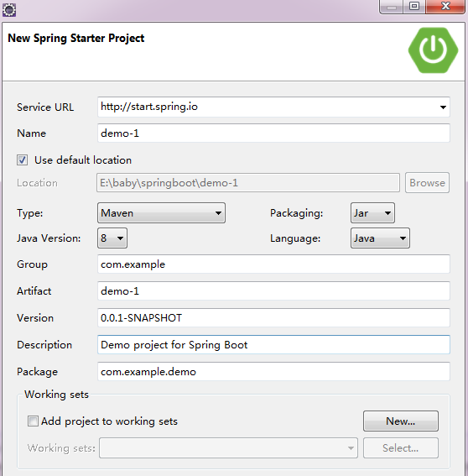Image resolution: width=468 pixels, height=476 pixels.
Task: Click the Version label text
Action: [x=35, y=318]
